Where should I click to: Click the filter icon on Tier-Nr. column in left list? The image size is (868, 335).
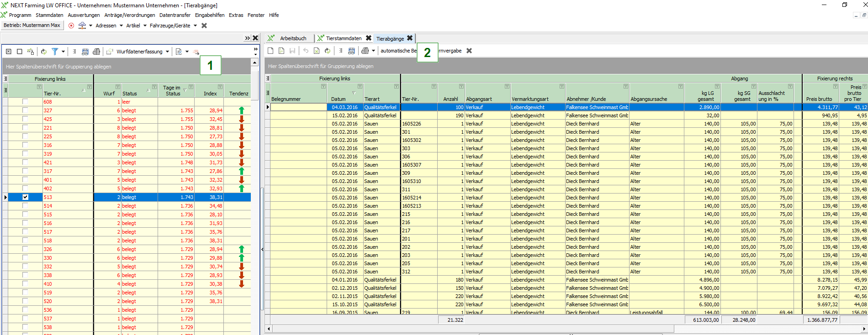[90, 87]
